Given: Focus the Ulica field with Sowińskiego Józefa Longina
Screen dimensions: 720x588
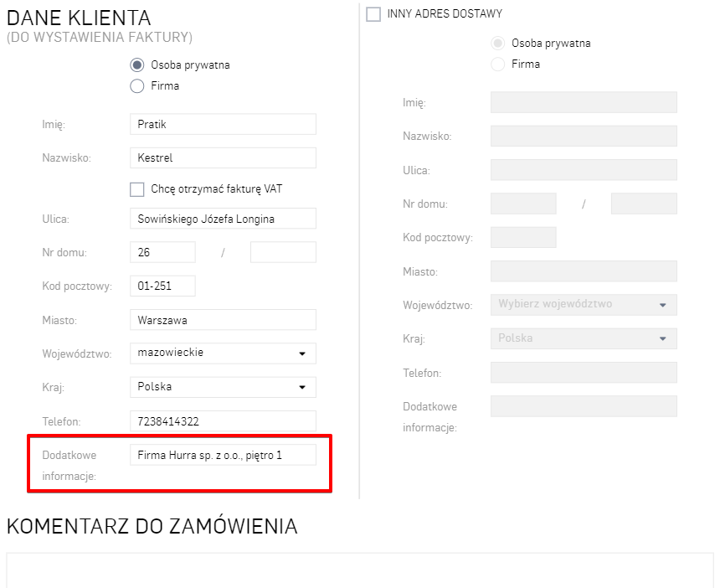Looking at the screenshot, I should (x=223, y=219).
